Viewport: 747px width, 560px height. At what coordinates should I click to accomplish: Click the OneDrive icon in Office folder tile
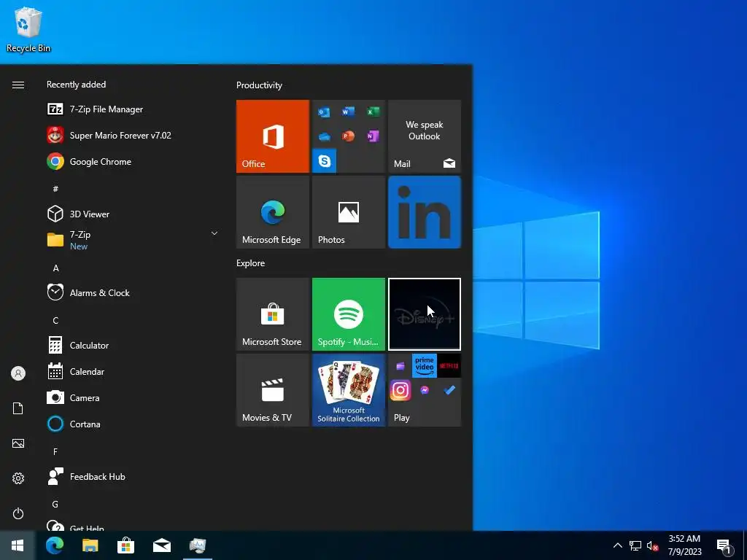pyautogui.click(x=324, y=137)
